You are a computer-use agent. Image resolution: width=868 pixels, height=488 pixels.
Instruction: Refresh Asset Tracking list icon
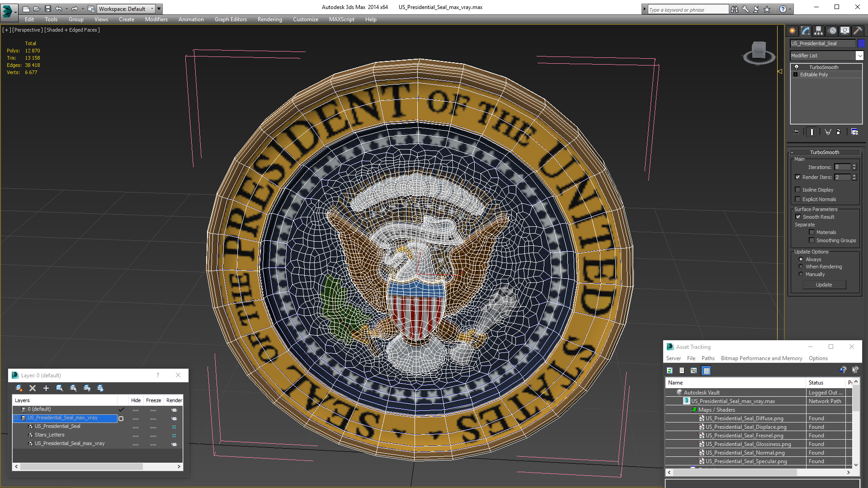pos(670,371)
